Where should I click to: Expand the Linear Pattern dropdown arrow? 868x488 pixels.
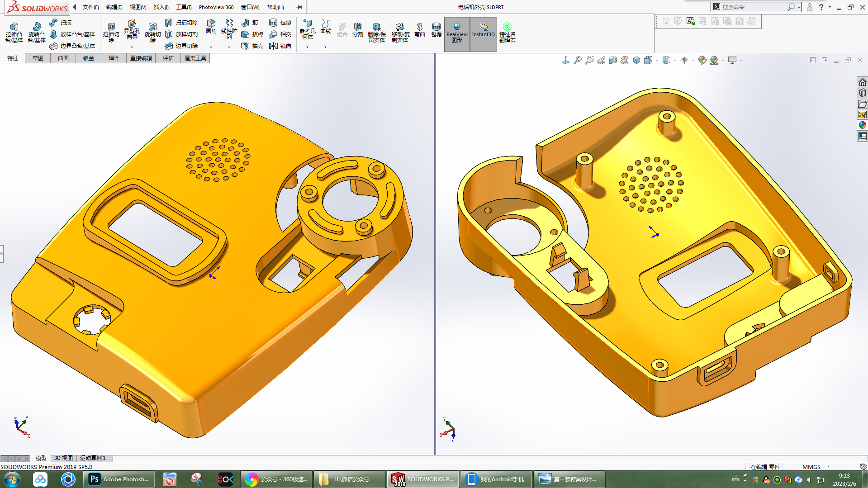229,47
